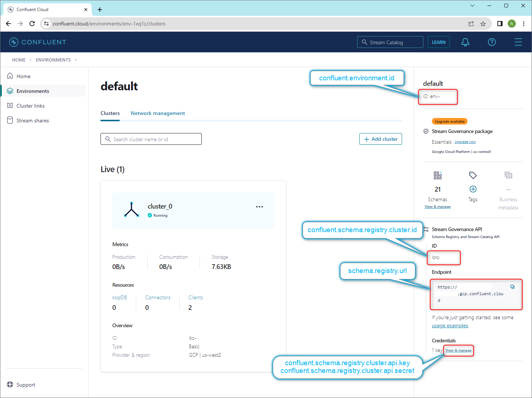This screenshot has height=398, width=532.
Task: Switch to Network management tab
Action: (x=158, y=113)
